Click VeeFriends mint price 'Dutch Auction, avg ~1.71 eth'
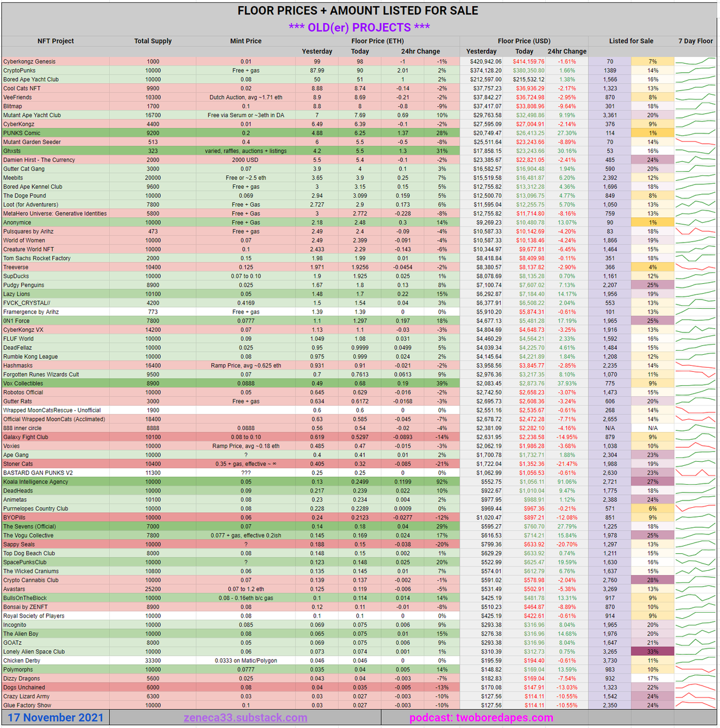 click(246, 97)
